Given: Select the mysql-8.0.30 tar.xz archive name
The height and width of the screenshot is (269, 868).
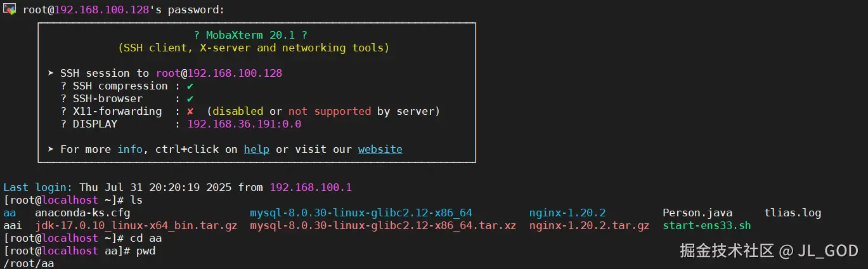Looking at the screenshot, I should 383,225.
